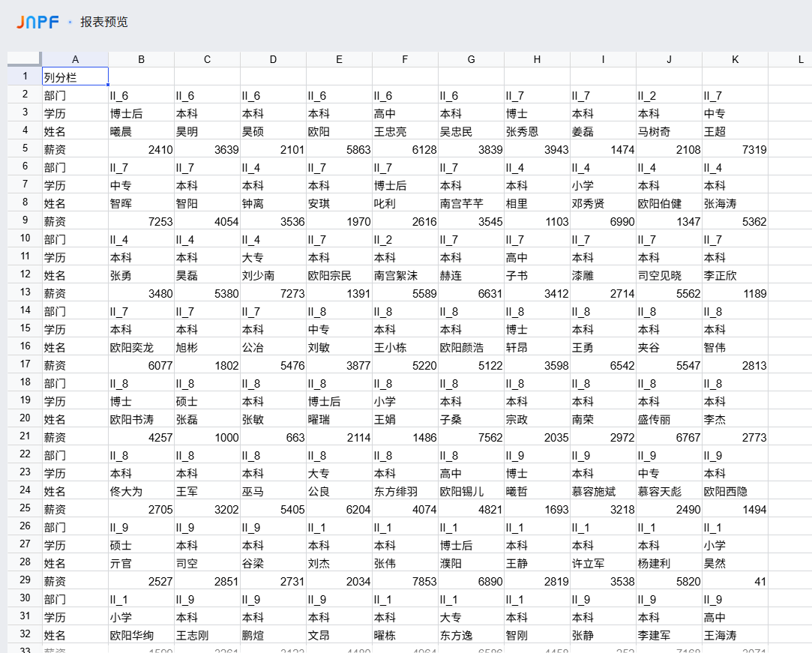Click the cell with name 慕容天彪
Image resolution: width=812 pixels, height=653 pixels.
pos(669,491)
